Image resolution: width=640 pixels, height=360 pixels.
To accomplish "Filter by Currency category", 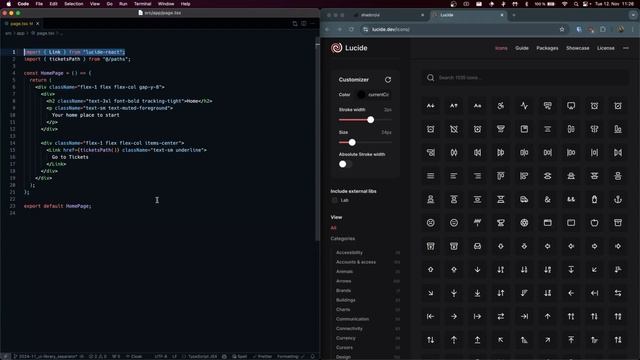I will point(346,338).
